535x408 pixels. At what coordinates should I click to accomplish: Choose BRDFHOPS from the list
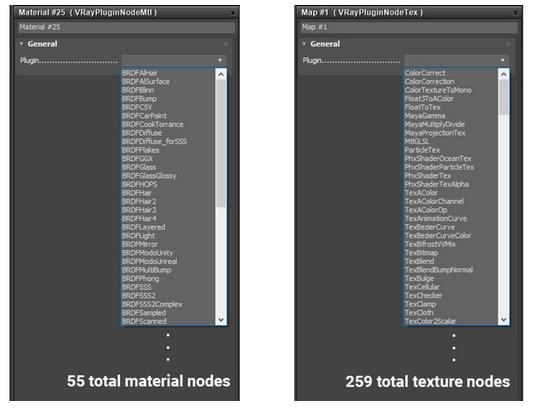click(x=140, y=184)
